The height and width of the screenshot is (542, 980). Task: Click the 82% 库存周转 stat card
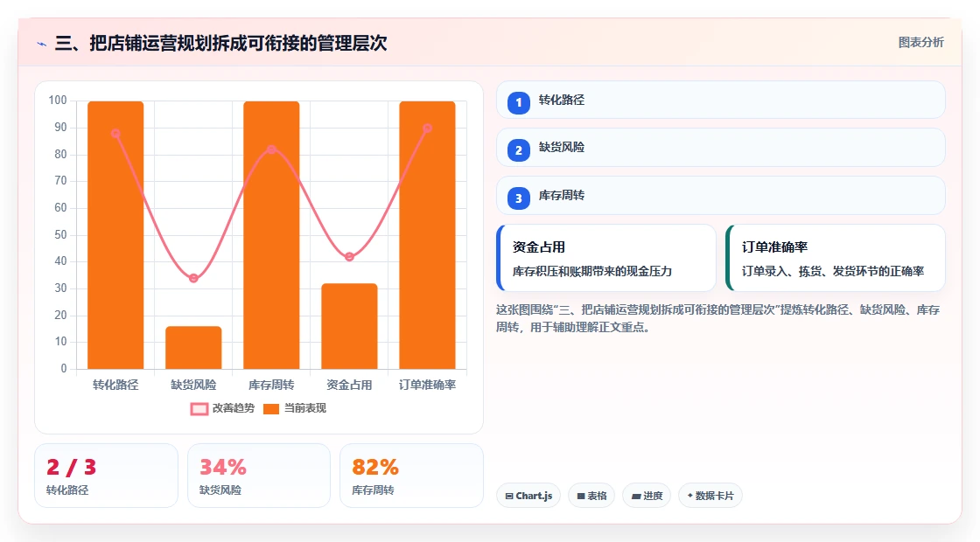411,476
